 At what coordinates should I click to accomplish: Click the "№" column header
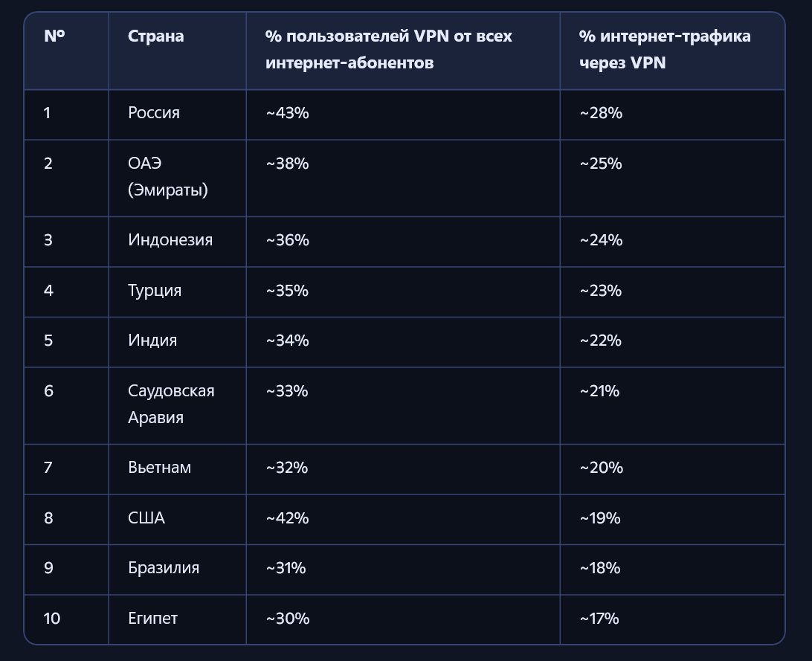coord(54,36)
